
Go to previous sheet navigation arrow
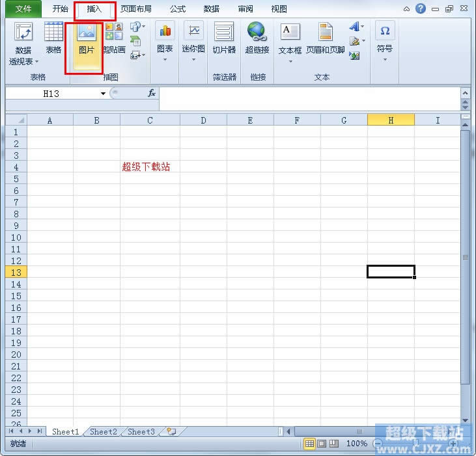click(x=21, y=431)
